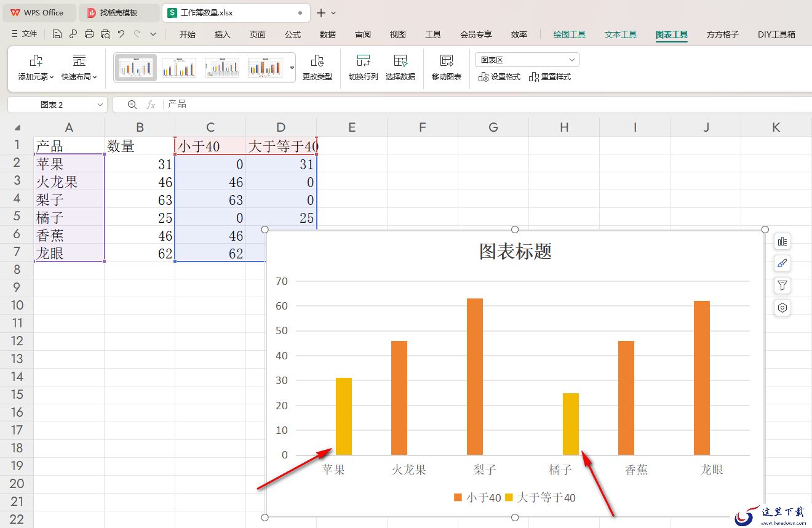
Task: Click the Undo arrow icon
Action: (x=121, y=34)
